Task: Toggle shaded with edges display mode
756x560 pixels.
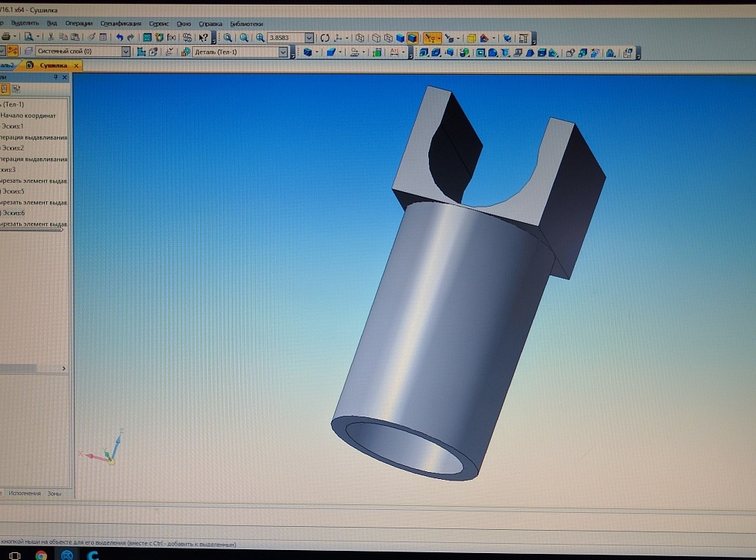Action: coord(412,38)
